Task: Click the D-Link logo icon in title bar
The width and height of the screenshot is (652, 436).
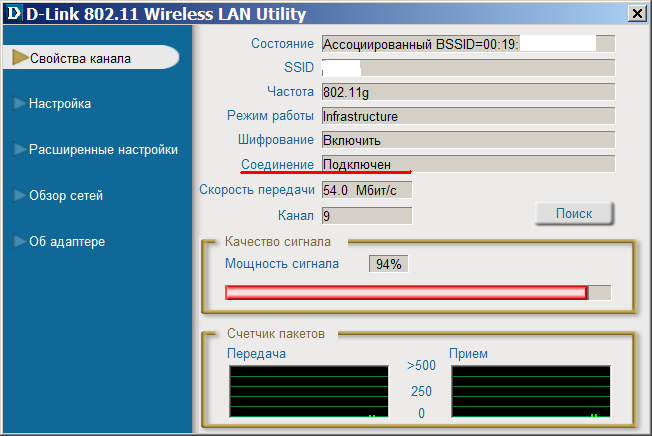Action: (14, 14)
